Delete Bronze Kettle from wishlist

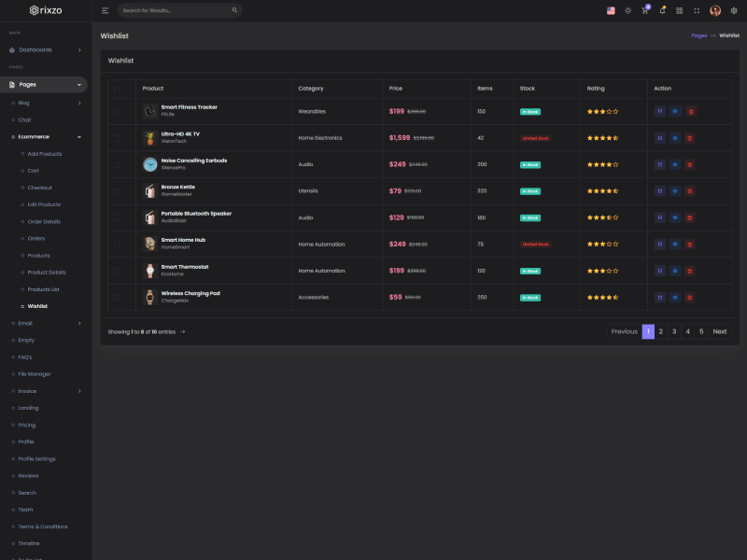pyautogui.click(x=691, y=191)
